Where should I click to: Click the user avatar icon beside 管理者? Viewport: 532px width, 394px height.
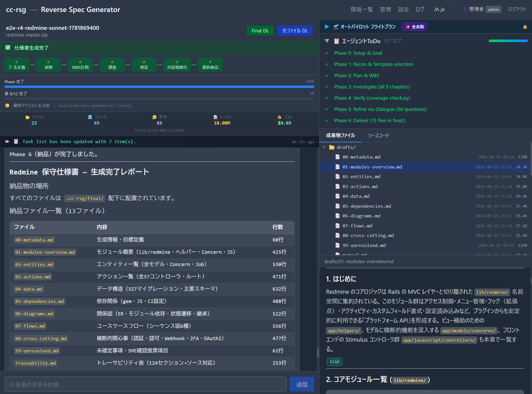point(465,9)
